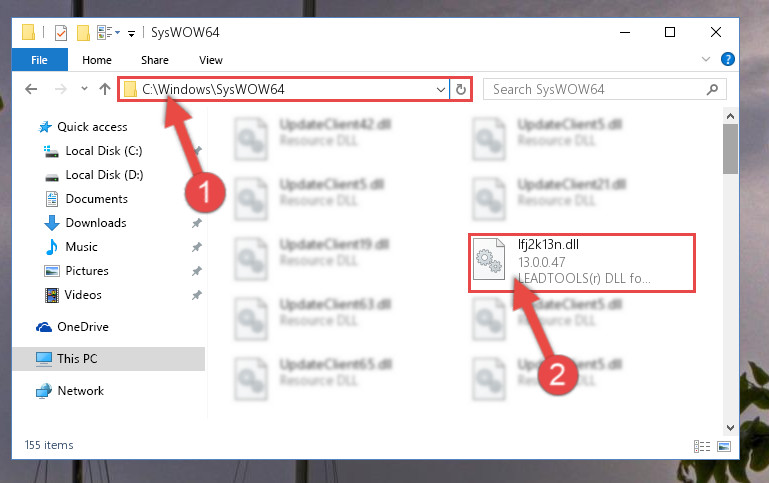Open Local Disk (C:) in sidebar

click(x=103, y=151)
